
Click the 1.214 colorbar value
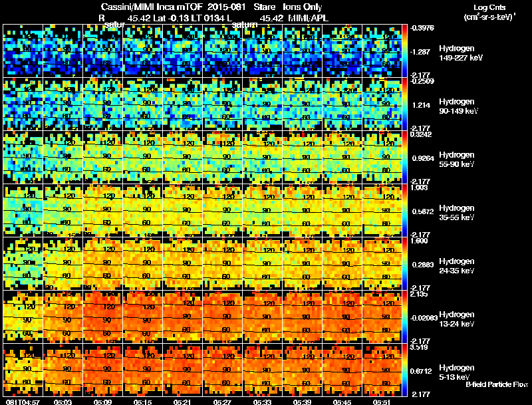(x=422, y=105)
